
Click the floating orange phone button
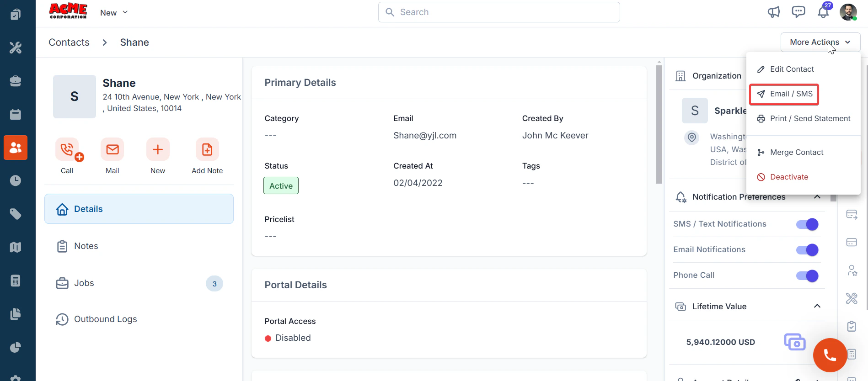pyautogui.click(x=830, y=355)
